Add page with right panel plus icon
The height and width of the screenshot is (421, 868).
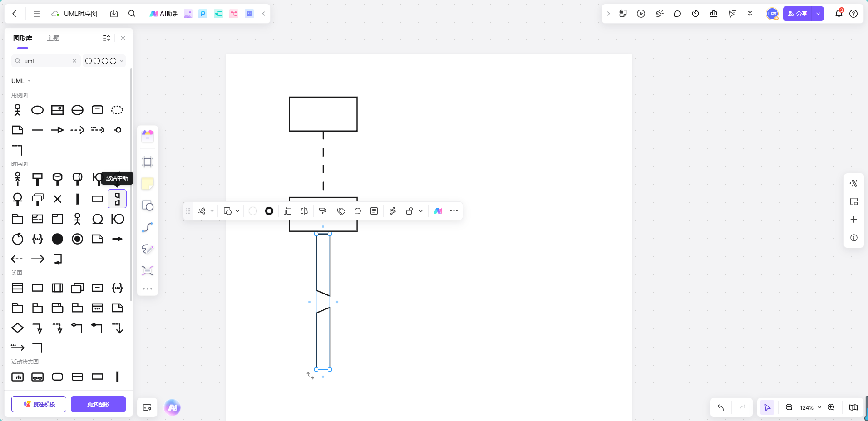[x=854, y=220]
